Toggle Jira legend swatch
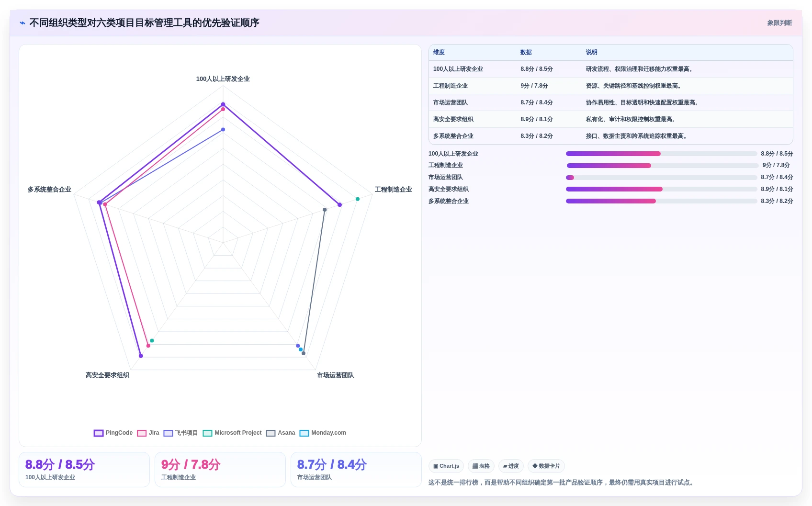Screen dimensions: 812x506 142,433
